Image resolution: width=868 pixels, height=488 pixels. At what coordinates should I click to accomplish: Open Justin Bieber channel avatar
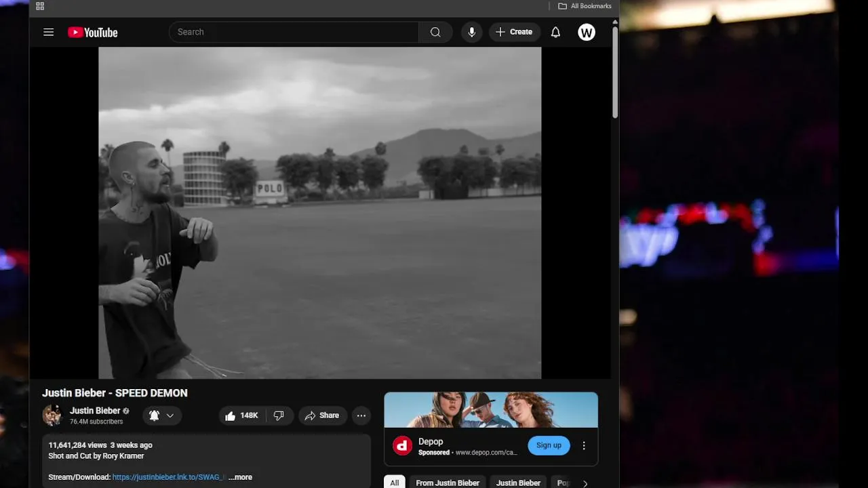pos(52,415)
